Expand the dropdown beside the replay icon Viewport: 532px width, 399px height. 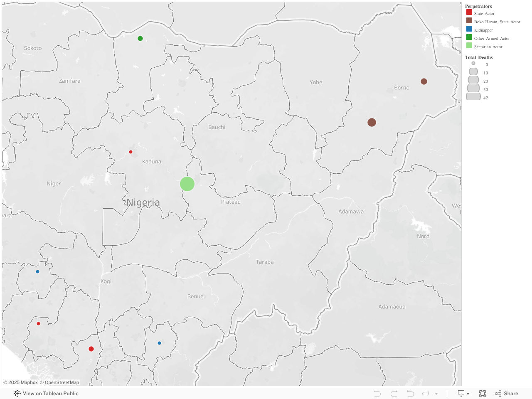click(436, 393)
